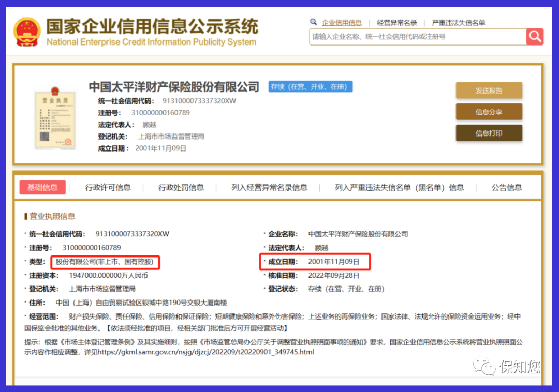Click the site title 国家企业信用信息公示系统

(152, 26)
